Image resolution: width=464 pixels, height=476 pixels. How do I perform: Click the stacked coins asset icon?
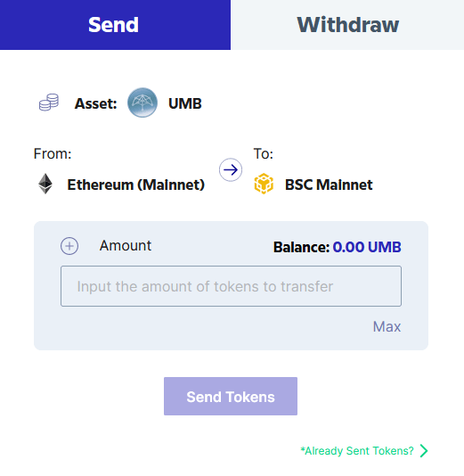(49, 103)
